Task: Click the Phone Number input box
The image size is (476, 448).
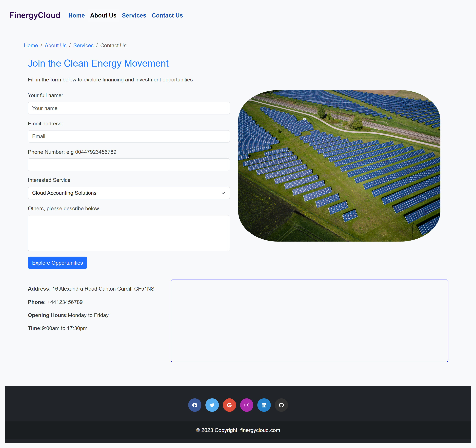Action: tap(129, 165)
